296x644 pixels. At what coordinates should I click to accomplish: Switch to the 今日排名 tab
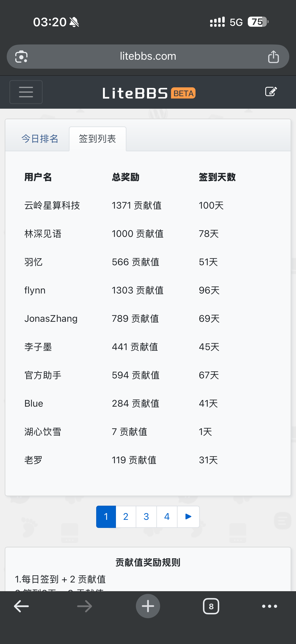[40, 139]
